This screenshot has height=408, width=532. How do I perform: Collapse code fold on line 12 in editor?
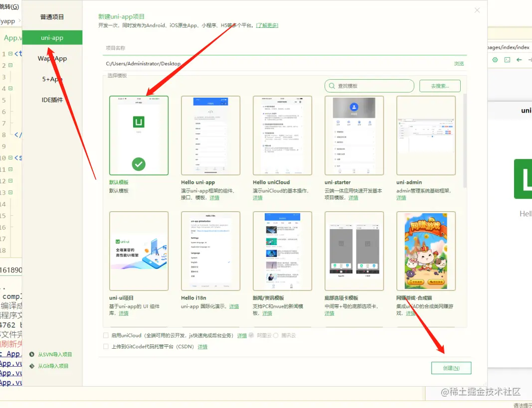[x=10, y=181]
